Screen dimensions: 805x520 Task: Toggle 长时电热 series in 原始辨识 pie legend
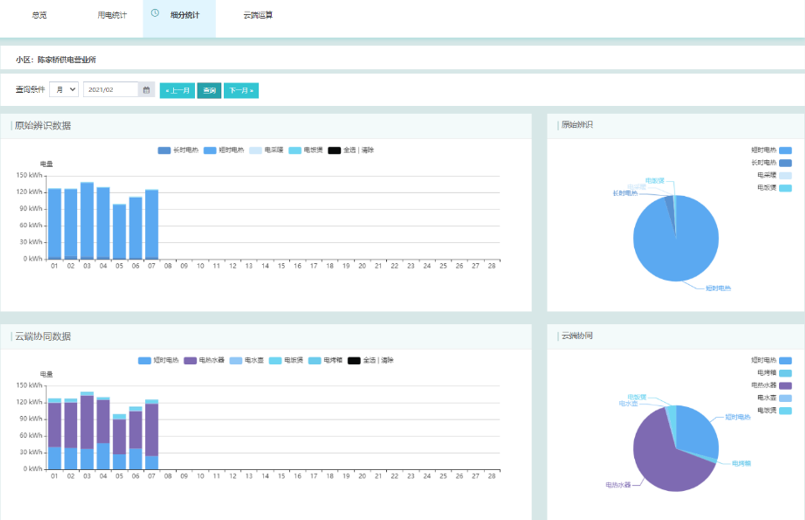(x=785, y=162)
